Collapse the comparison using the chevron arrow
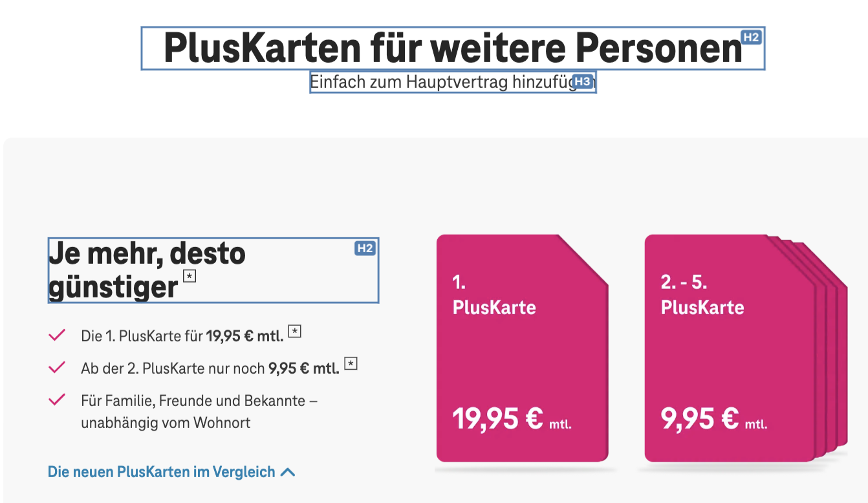This screenshot has height=503, width=868. pos(288,472)
